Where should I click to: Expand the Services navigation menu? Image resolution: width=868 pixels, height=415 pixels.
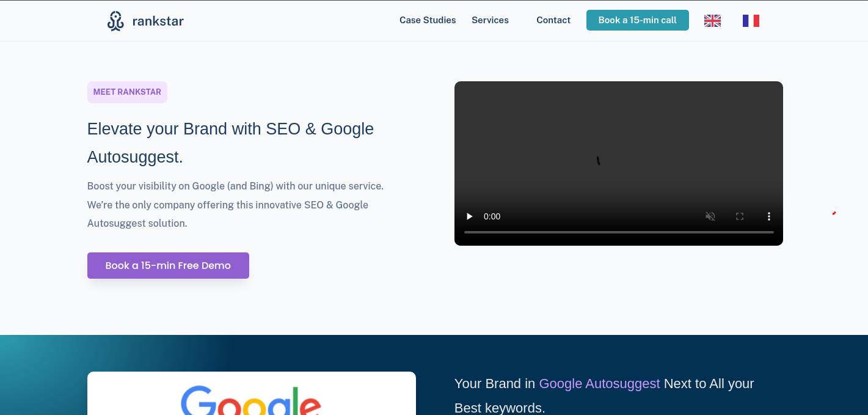point(490,20)
